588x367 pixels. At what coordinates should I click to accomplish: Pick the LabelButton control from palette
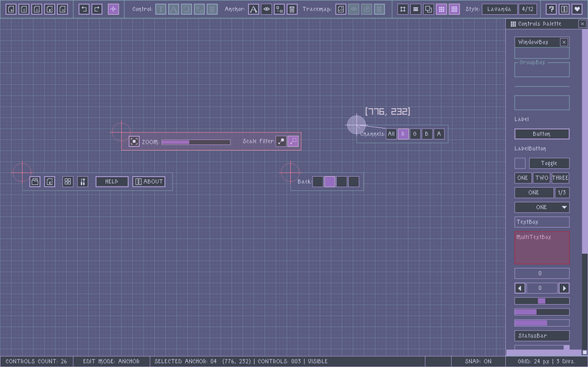click(530, 149)
